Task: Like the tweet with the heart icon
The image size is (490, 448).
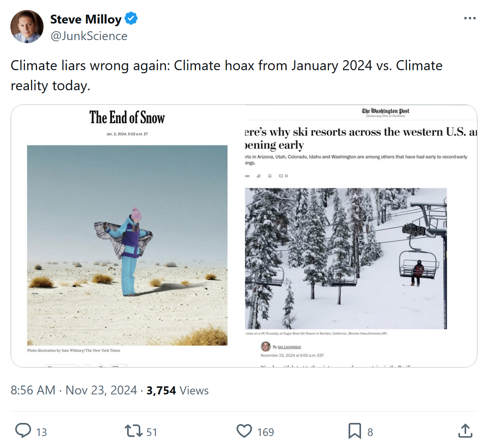Action: coord(244,431)
